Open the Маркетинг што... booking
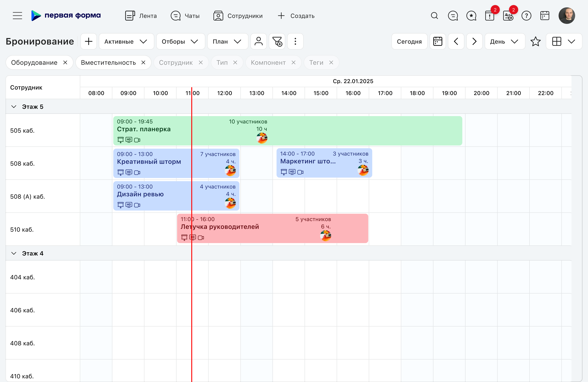Image resolution: width=588 pixels, height=382 pixels. [324, 163]
